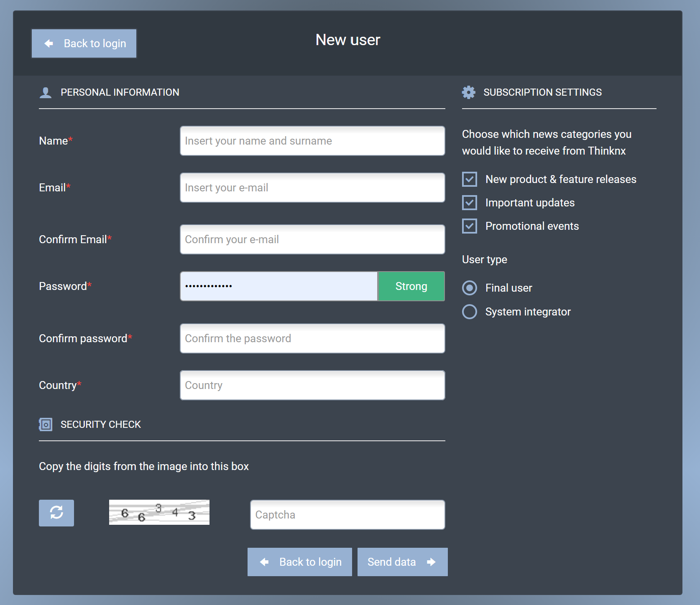Uncheck New product & feature releases
700x605 pixels.
tap(470, 179)
